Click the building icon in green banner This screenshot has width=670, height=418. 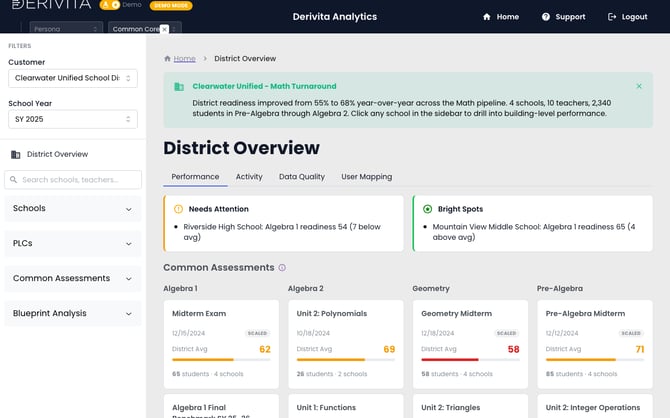(179, 87)
